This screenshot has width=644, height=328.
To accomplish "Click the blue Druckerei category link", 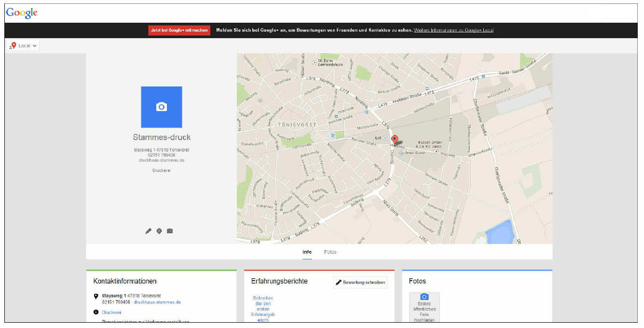I will click(112, 313).
